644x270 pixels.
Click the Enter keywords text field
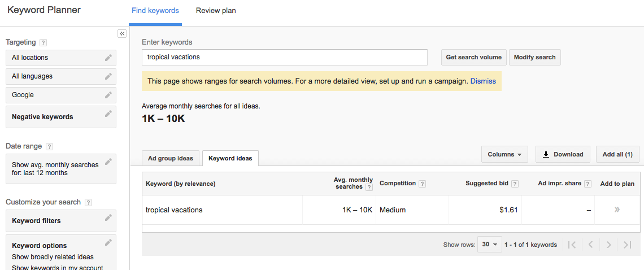click(x=284, y=57)
